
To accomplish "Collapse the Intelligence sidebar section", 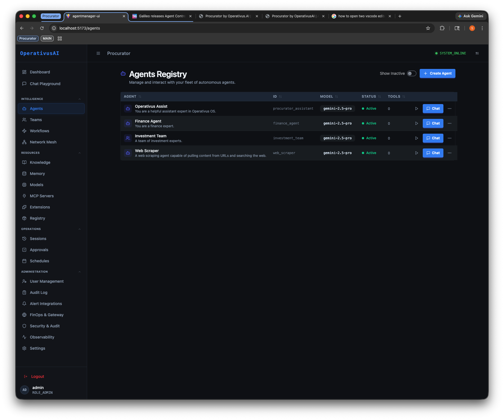I will click(x=80, y=99).
